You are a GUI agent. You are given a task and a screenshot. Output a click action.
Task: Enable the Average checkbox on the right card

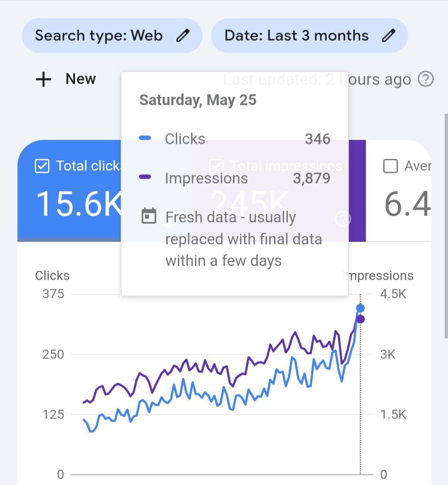tap(390, 166)
